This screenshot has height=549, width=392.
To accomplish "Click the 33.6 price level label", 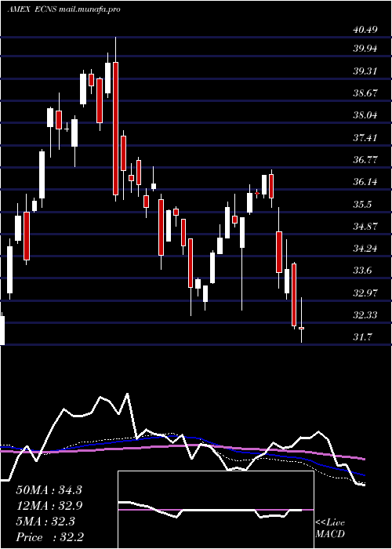I will (363, 271).
